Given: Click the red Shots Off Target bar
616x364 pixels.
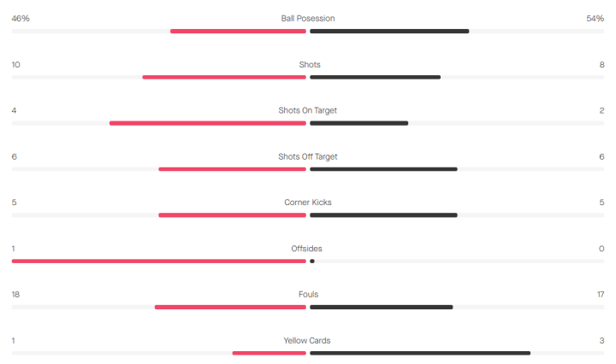Looking at the screenshot, I should pyautogui.click(x=232, y=169).
